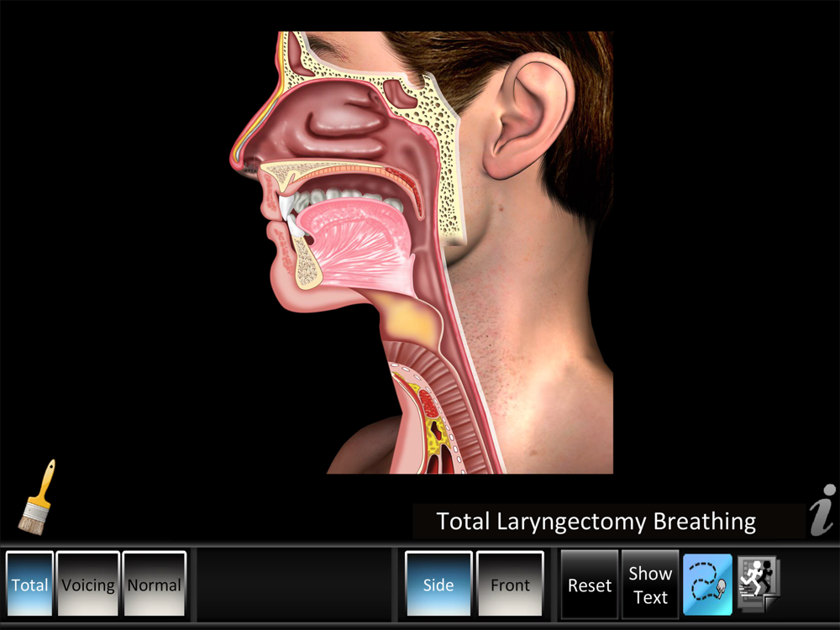Image resolution: width=840 pixels, height=630 pixels.
Task: Open the info 'i' icon
Action: [x=822, y=510]
